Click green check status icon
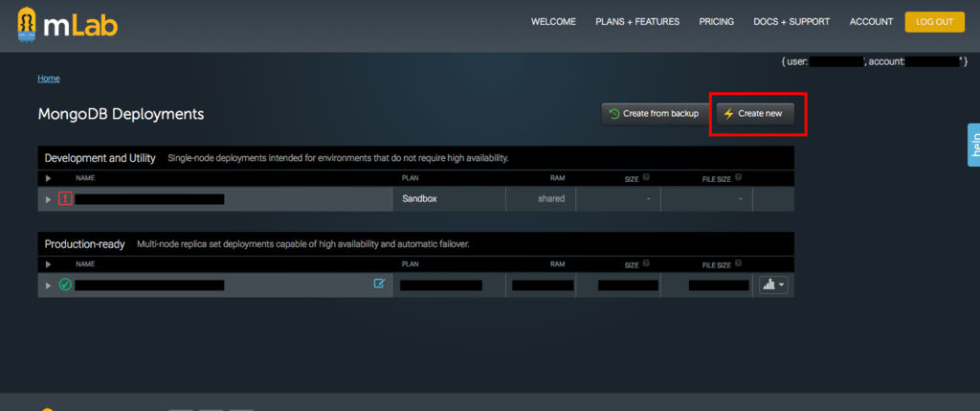This screenshot has height=411, width=980. 65,285
